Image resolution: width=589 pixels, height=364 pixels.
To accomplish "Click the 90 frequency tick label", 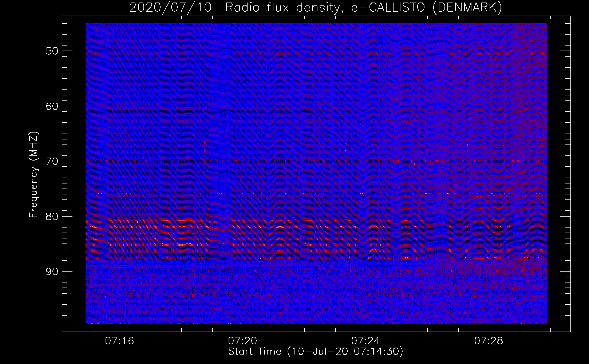I will point(52,272).
